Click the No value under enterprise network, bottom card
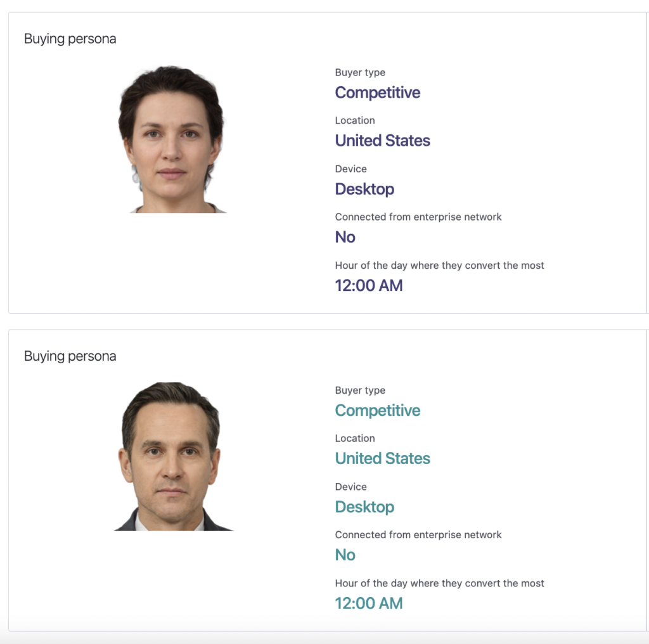The width and height of the screenshot is (649, 644). click(345, 555)
